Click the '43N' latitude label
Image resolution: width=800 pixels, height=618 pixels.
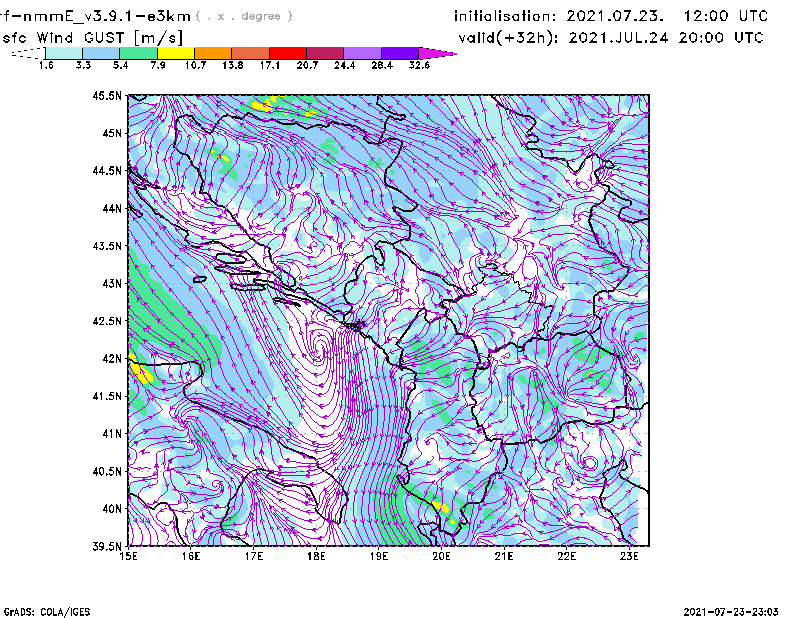pyautogui.click(x=112, y=283)
